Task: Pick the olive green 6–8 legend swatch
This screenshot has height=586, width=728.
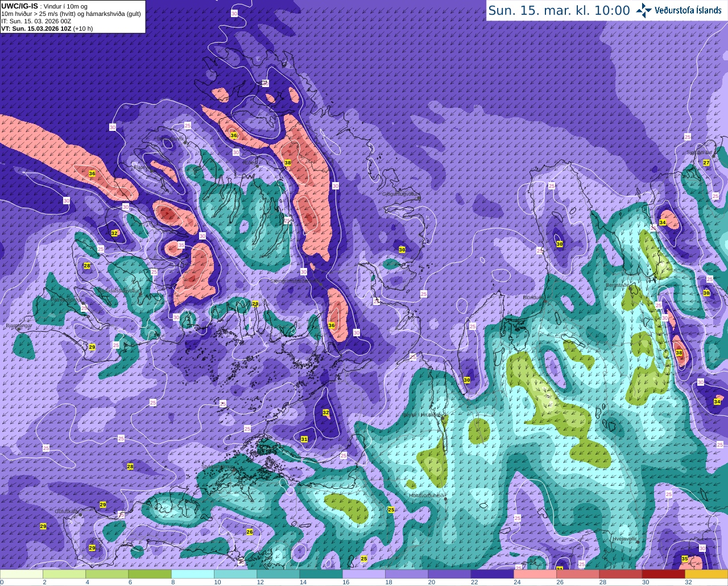Action: coord(150,574)
